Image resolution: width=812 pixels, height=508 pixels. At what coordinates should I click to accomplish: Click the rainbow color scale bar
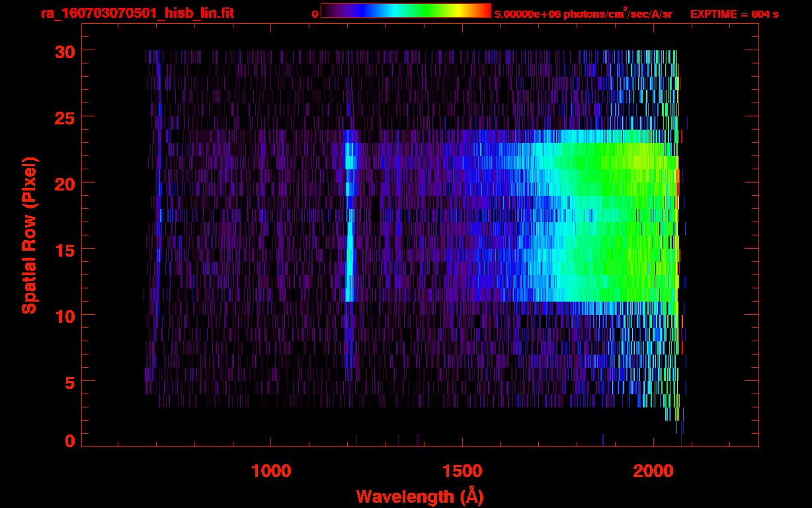coord(405,11)
